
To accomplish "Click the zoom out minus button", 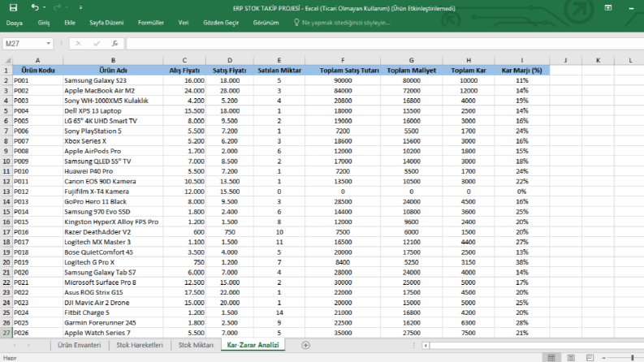I will coord(603,358).
